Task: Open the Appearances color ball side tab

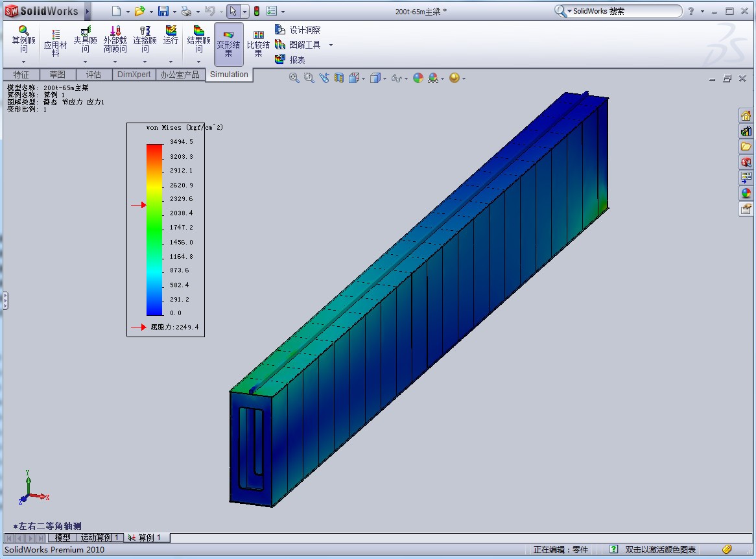Action: point(746,193)
